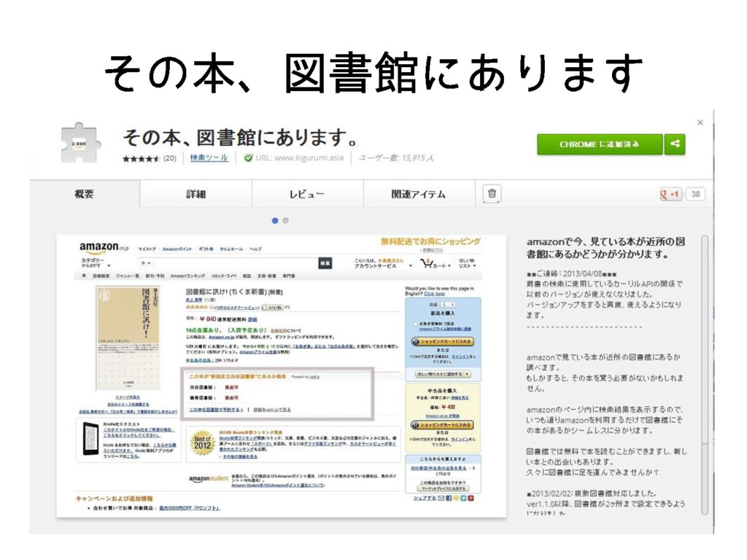747x560 pixels.
Task: Close the extension detail overlay
Action: 700,122
